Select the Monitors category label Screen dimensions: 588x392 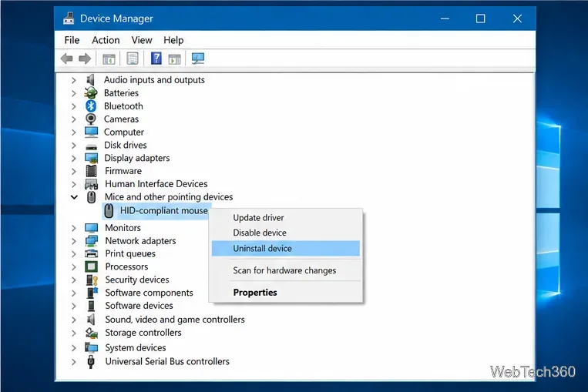pos(123,228)
